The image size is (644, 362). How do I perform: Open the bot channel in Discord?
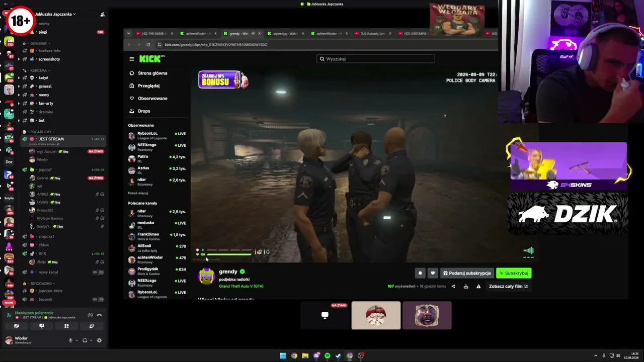coord(41,121)
